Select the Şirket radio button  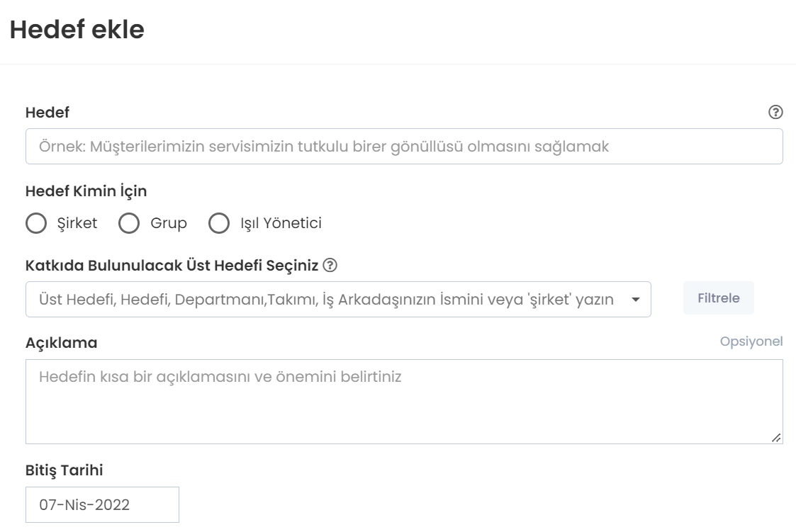click(35, 224)
